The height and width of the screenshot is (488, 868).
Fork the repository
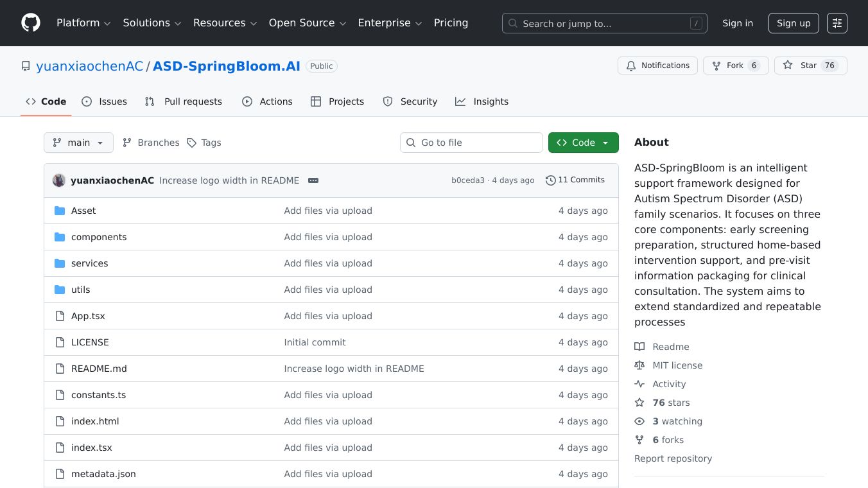[x=727, y=65]
